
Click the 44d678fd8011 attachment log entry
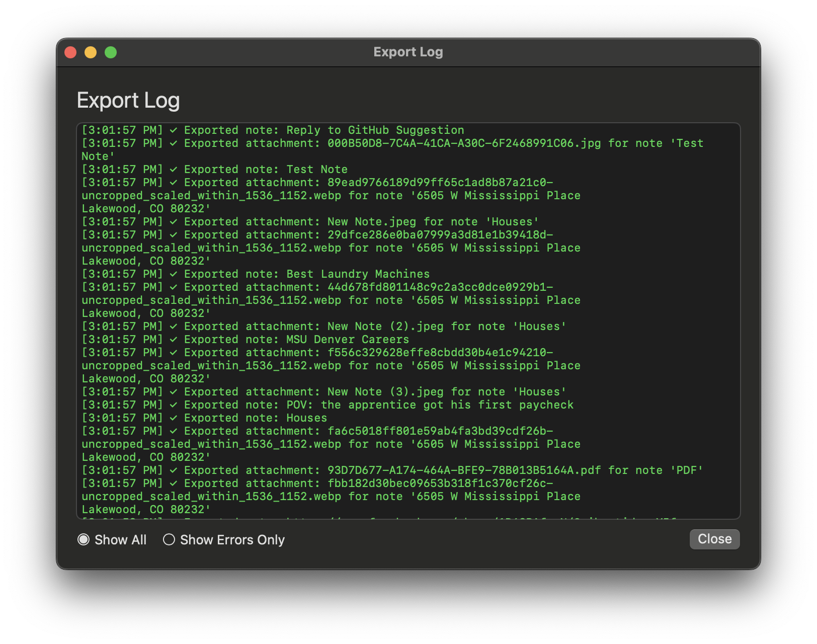point(331,300)
